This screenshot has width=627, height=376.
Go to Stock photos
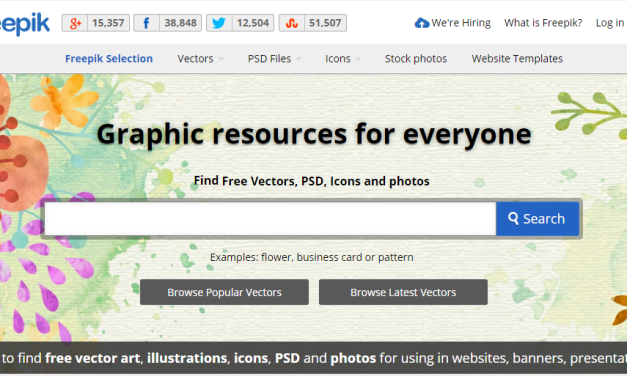pos(416,59)
